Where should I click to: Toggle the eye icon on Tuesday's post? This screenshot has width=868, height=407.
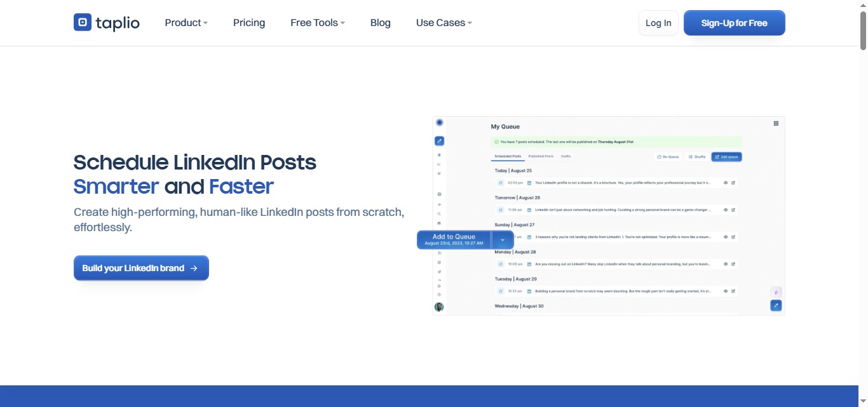point(725,291)
